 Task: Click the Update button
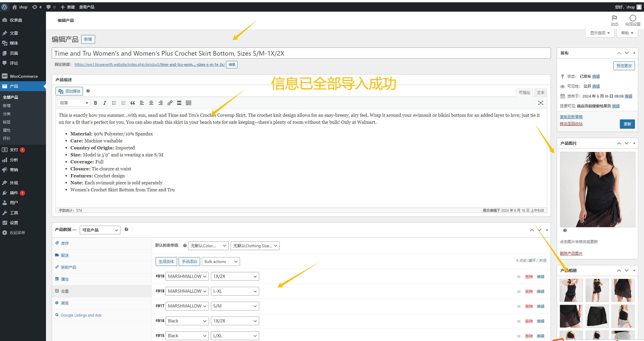point(627,124)
